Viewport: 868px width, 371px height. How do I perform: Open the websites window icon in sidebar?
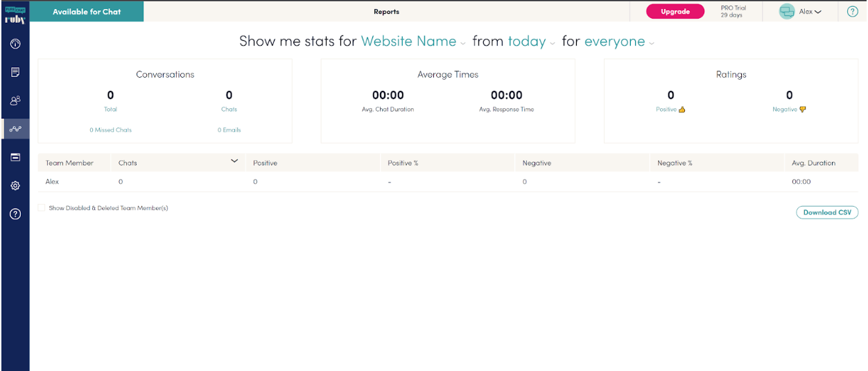pyautogui.click(x=15, y=157)
